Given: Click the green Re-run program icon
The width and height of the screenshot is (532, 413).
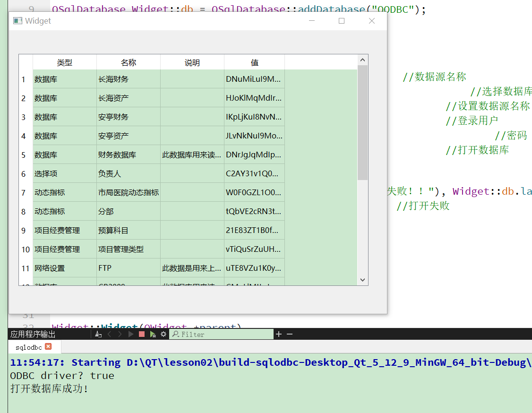Looking at the screenshot, I should [153, 334].
